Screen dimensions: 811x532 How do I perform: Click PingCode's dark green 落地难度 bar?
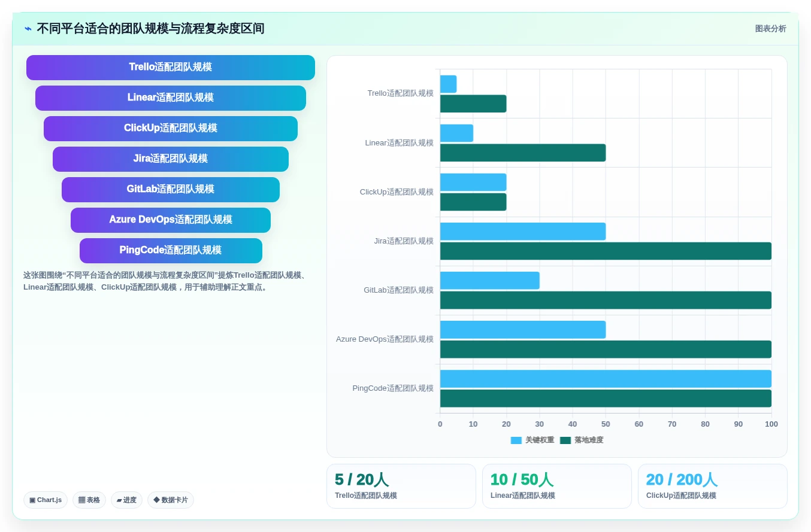pyautogui.click(x=606, y=398)
